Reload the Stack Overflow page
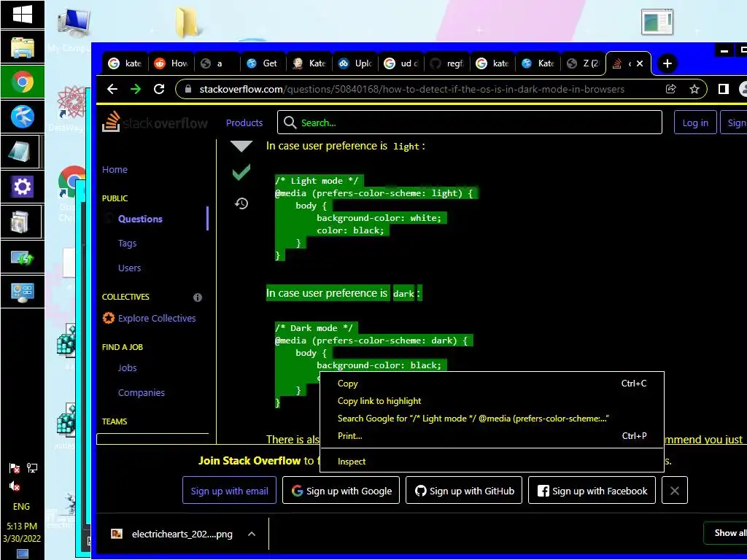 coord(159,89)
